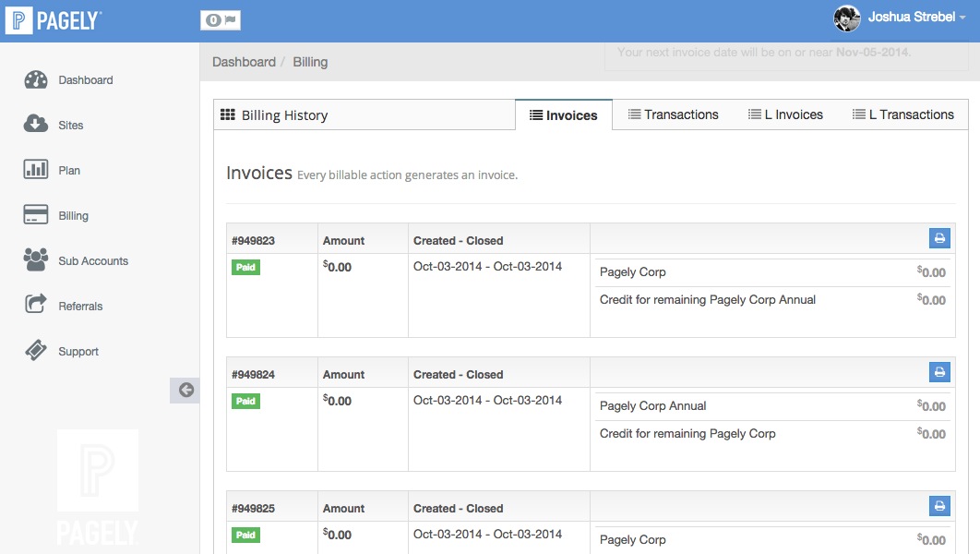This screenshot has width=980, height=554.
Task: Print invoice #949823
Action: pyautogui.click(x=939, y=238)
